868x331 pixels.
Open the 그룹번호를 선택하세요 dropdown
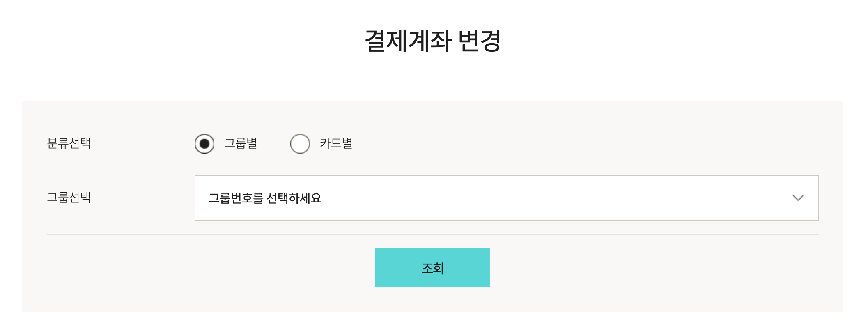(506, 198)
